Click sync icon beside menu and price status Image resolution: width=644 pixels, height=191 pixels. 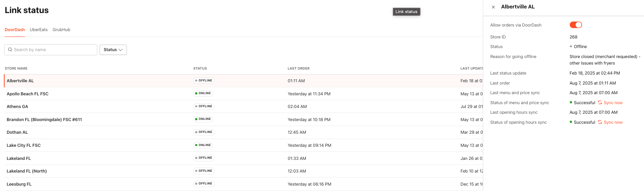(600, 103)
